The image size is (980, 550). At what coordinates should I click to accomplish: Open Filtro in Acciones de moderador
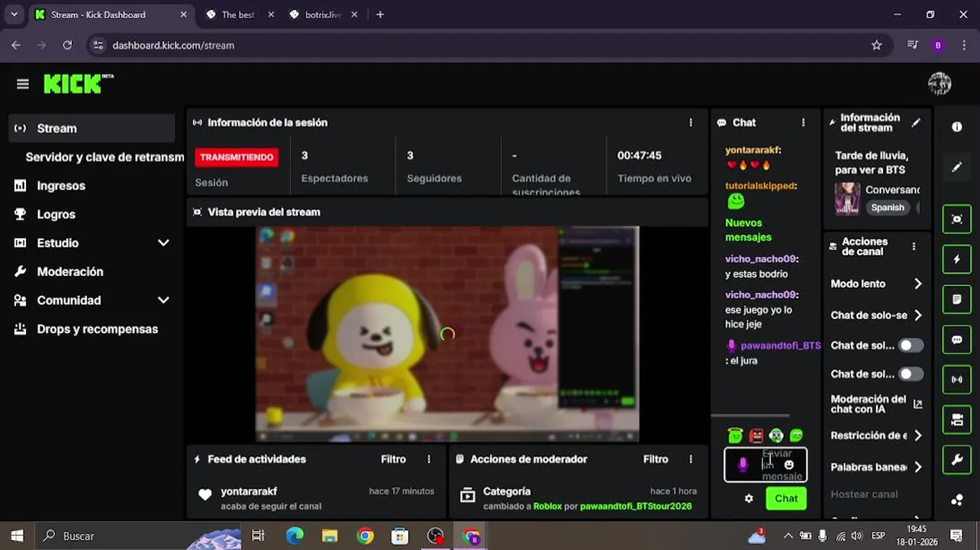[656, 459]
